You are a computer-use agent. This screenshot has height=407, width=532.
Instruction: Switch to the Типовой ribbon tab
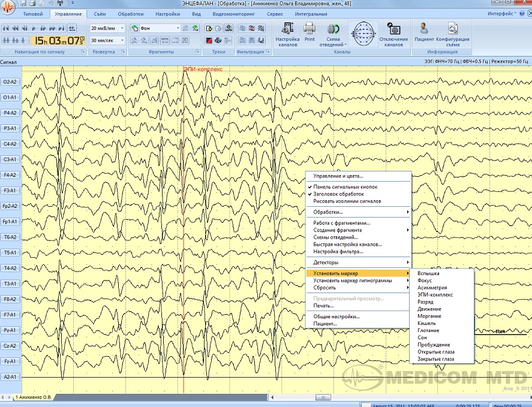click(33, 14)
